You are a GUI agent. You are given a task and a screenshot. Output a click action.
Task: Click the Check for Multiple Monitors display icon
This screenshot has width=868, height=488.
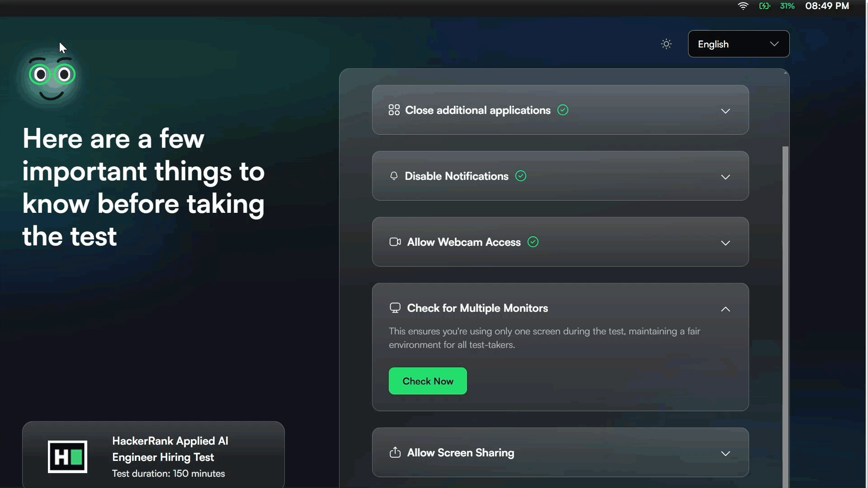tap(395, 308)
